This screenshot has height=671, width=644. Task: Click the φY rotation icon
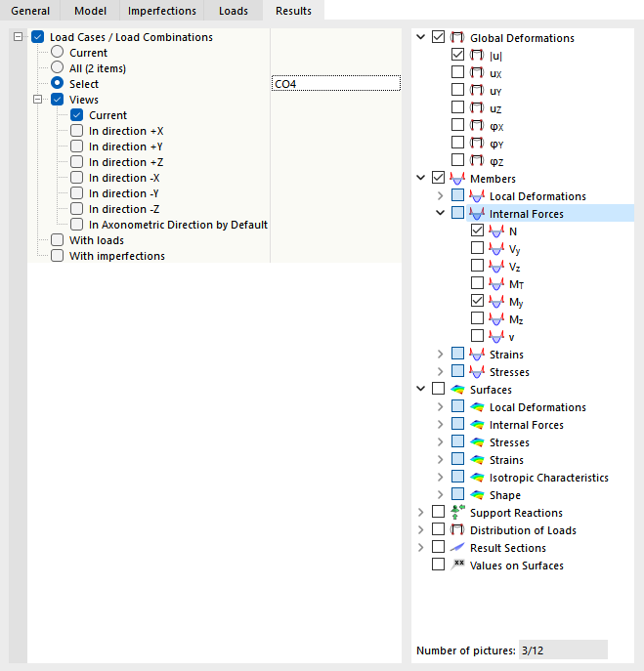pyautogui.click(x=477, y=143)
